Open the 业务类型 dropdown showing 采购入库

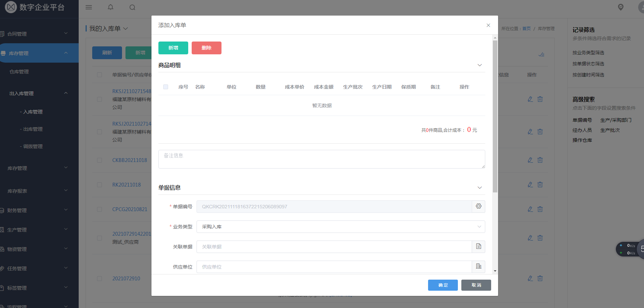tap(340, 227)
